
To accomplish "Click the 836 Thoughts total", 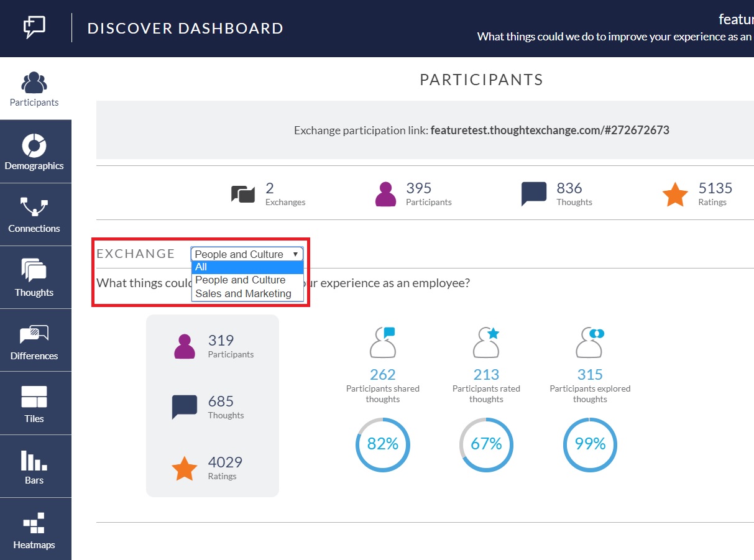I will click(x=574, y=194).
